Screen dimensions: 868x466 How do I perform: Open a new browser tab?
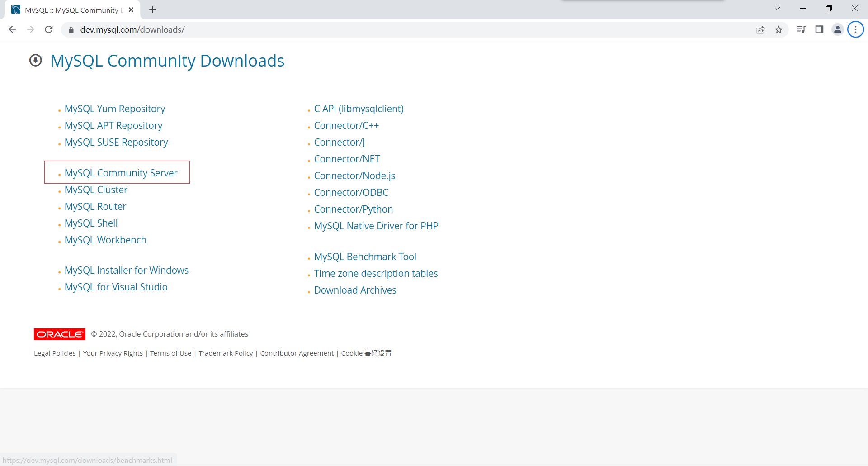point(153,10)
